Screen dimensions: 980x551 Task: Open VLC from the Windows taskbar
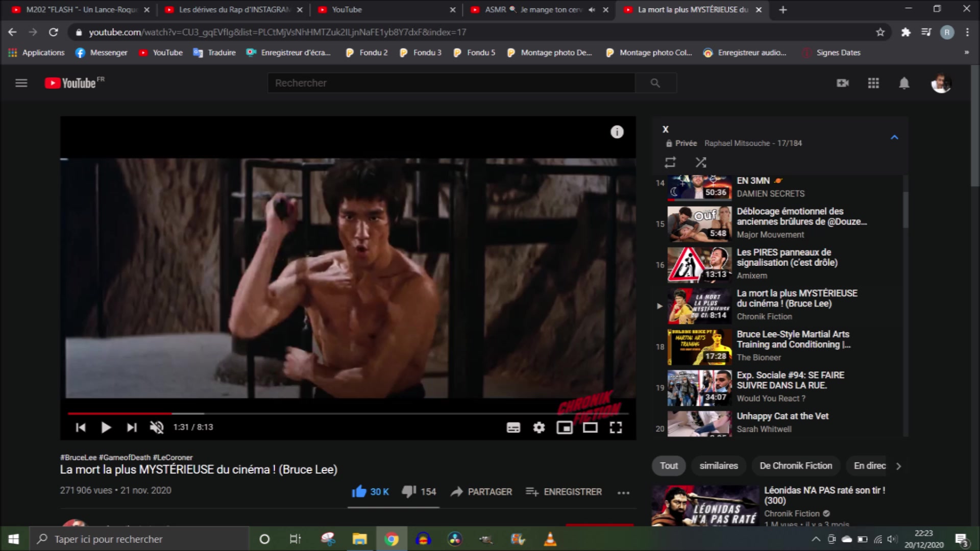(550, 539)
